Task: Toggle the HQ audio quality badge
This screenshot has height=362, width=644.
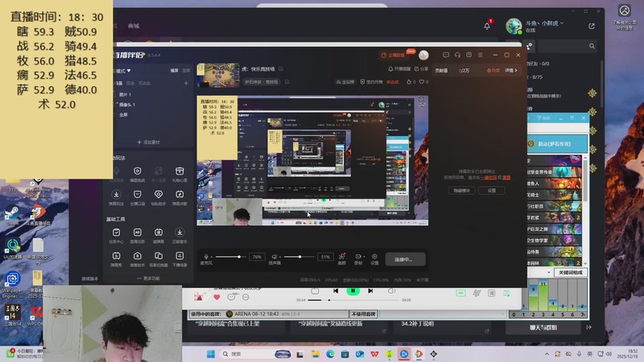Action: [x=460, y=293]
